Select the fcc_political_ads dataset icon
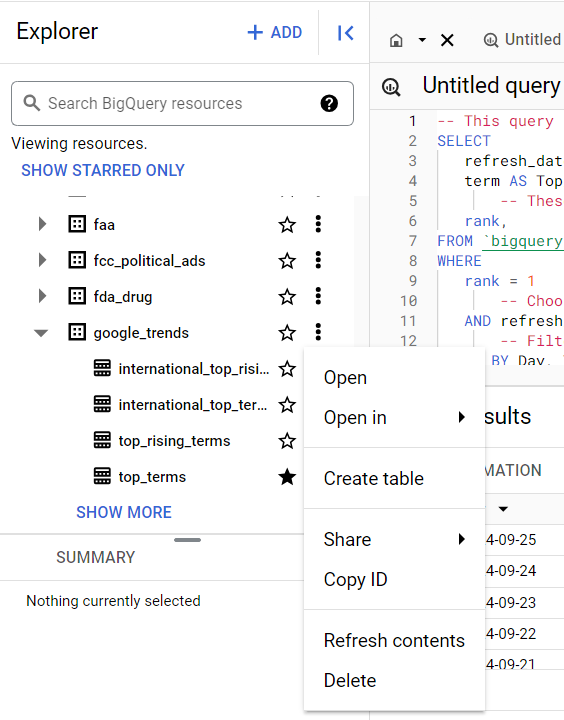 [x=77, y=260]
